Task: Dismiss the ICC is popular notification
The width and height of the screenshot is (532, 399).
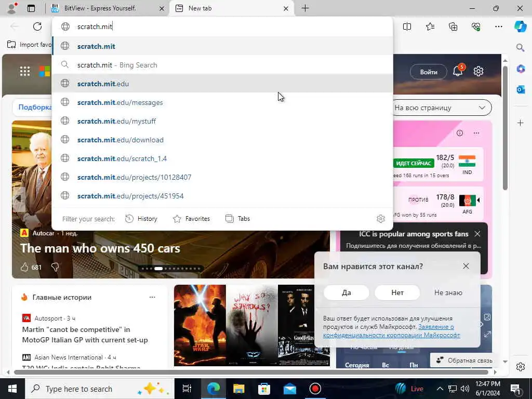Action: point(477,234)
